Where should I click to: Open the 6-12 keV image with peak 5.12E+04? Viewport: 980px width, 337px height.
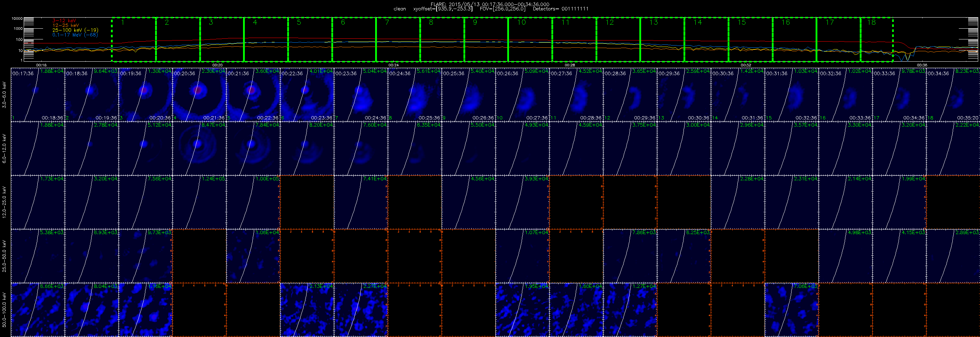[x=145, y=148]
